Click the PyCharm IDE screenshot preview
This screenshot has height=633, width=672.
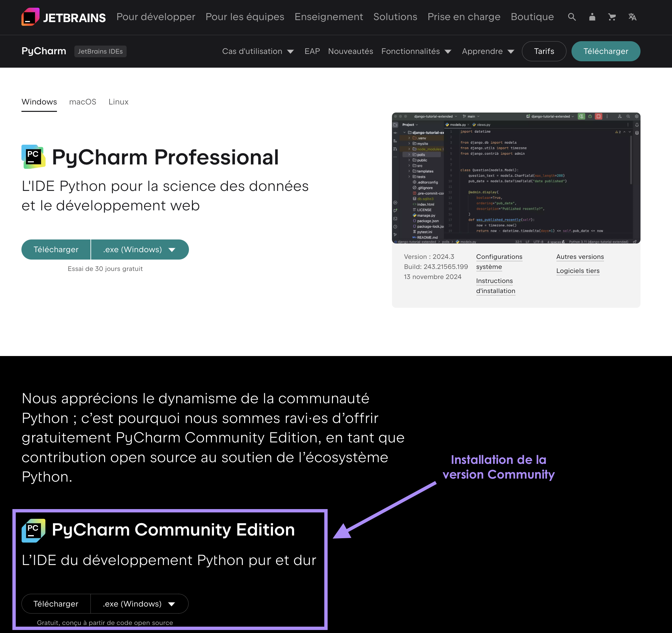point(516,179)
